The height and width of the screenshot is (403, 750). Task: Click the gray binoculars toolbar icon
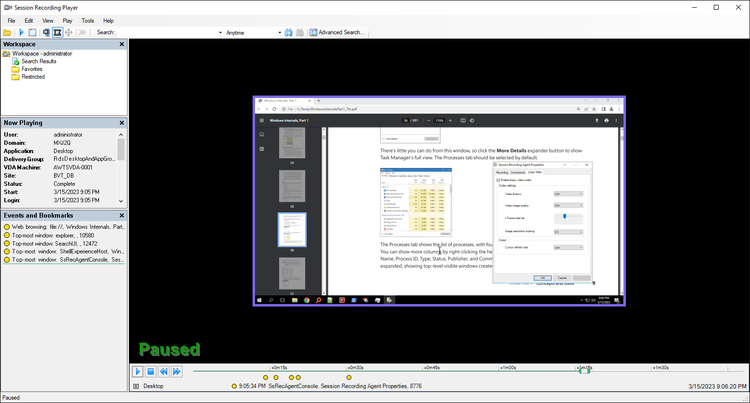(300, 33)
